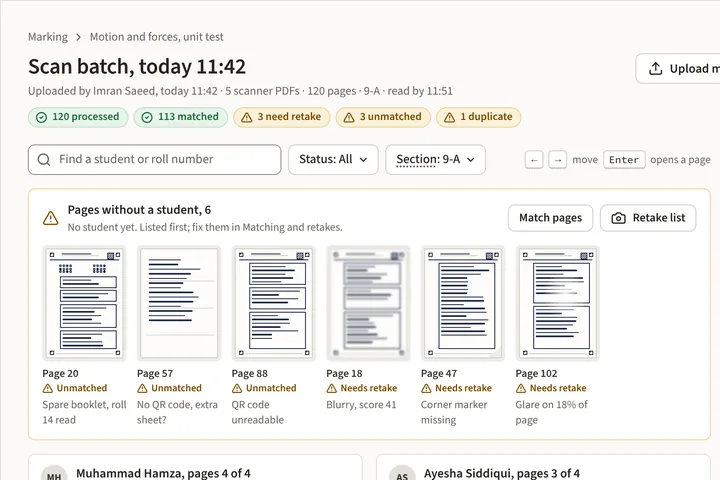Image resolution: width=720 pixels, height=480 pixels.
Task: Click 'No QR code, extra sheet?' note
Action: [177, 412]
